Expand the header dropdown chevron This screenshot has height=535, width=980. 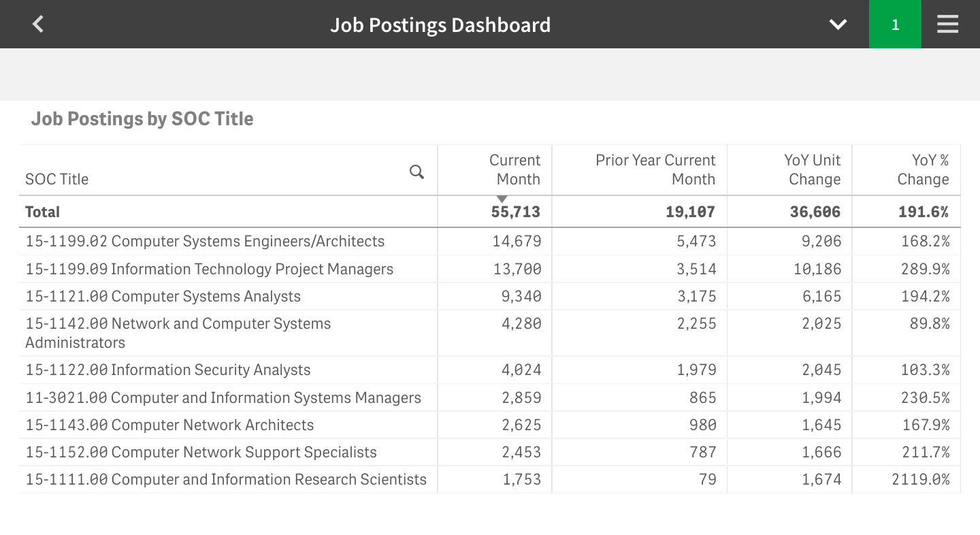tap(838, 25)
